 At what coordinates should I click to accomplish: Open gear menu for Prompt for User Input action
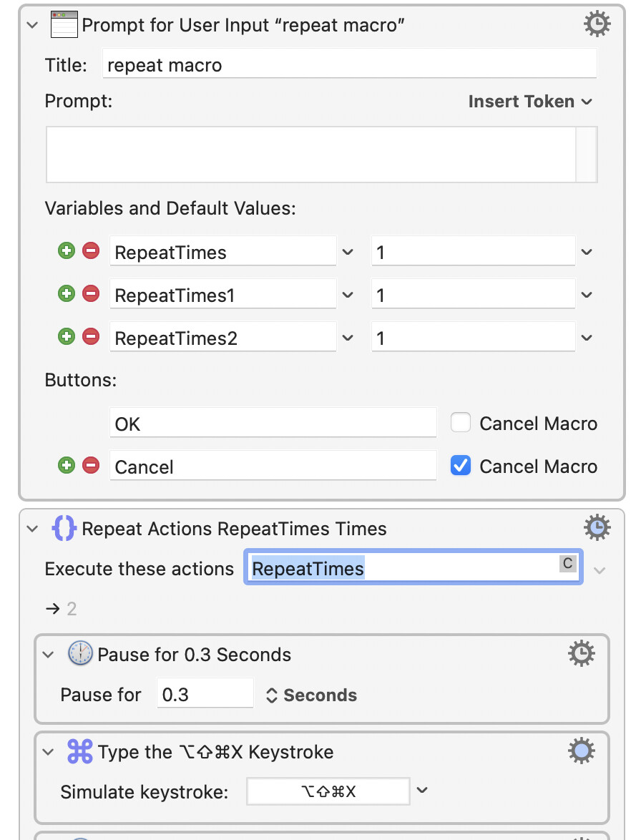tap(597, 24)
